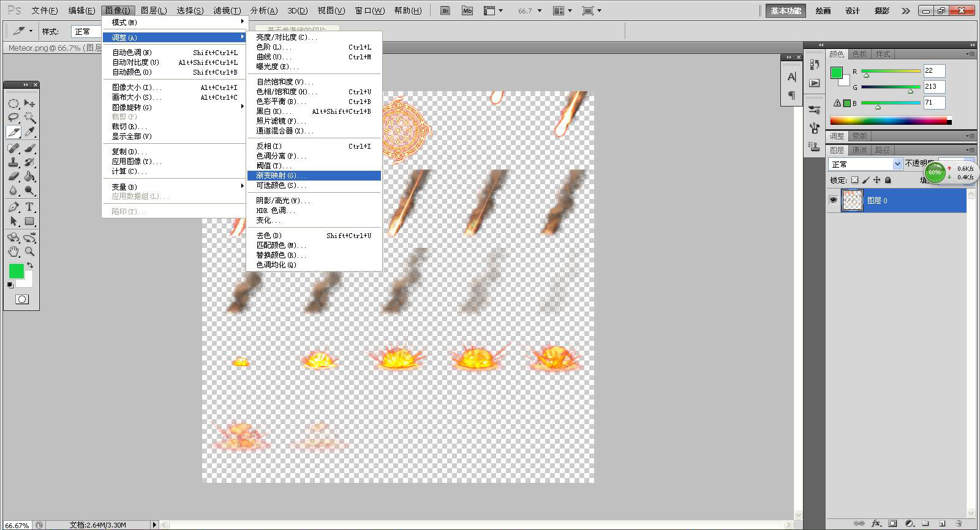Viewport: 980px width, 530px height.
Task: Choose the Eyedropper tool
Action: coord(29,132)
